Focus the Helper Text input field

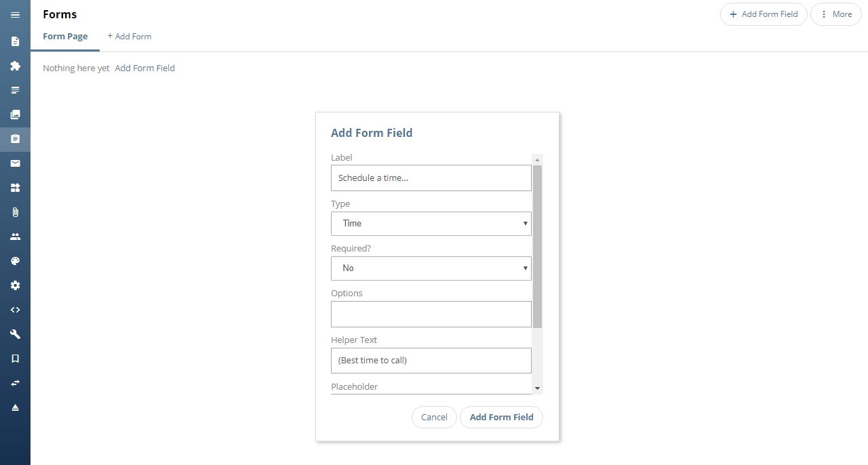(x=431, y=361)
